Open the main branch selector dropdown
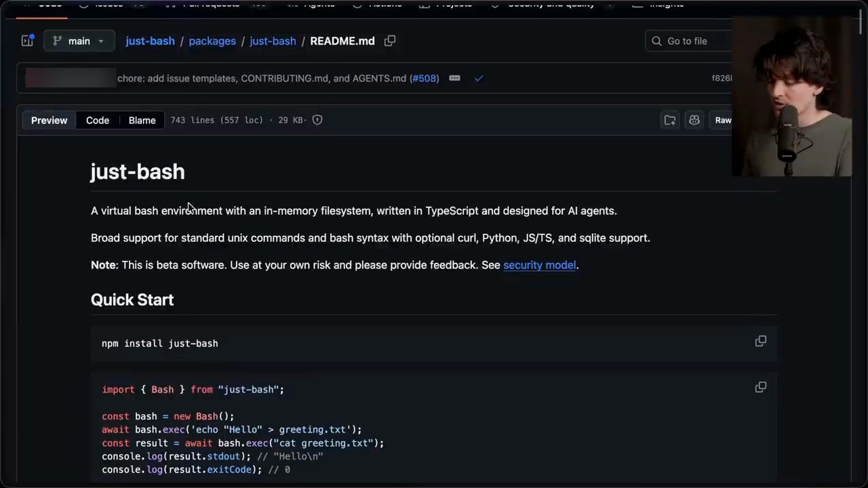Image resolution: width=868 pixels, height=488 pixels. coord(79,41)
